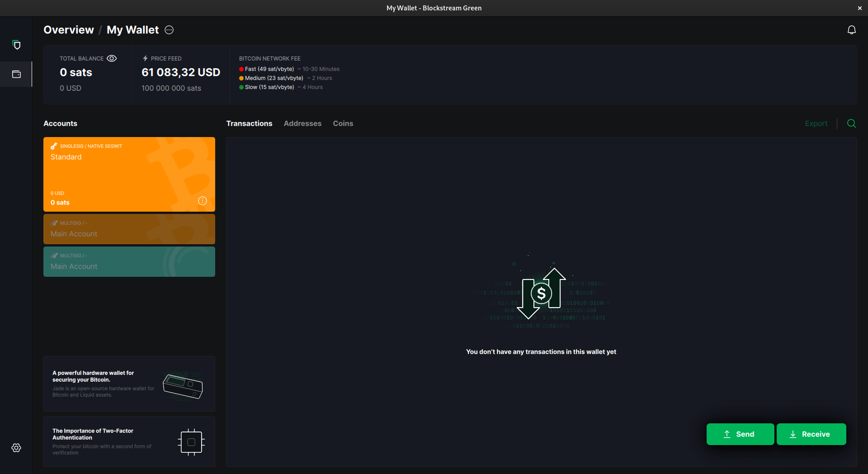Click the two-factor chip illustration
The width and height of the screenshot is (868, 474).
pos(191,442)
